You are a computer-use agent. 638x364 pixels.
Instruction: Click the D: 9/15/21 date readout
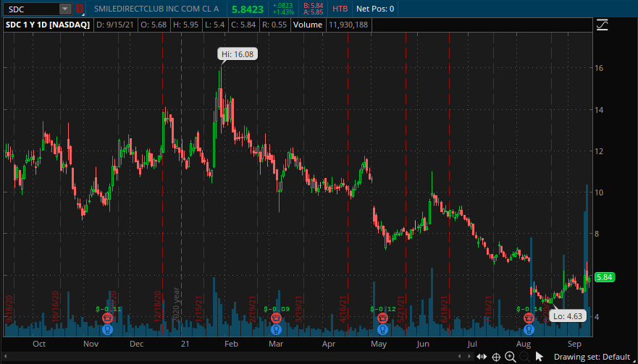pyautogui.click(x=116, y=25)
